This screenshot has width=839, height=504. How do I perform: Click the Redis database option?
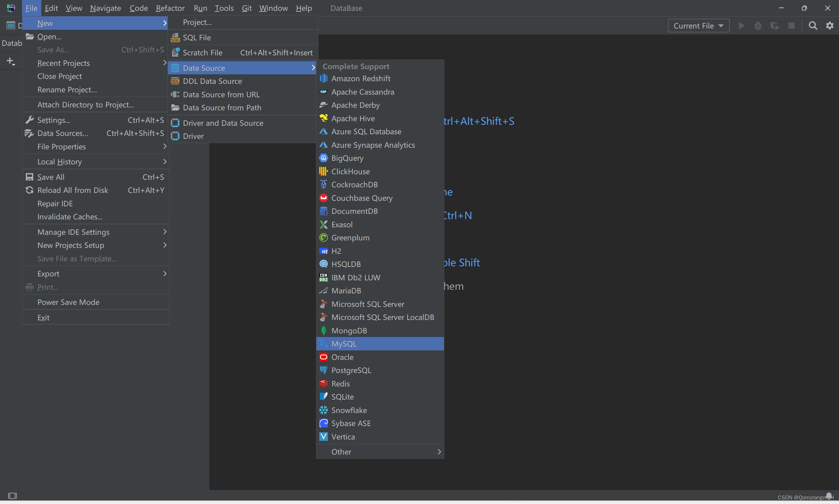tap(340, 383)
